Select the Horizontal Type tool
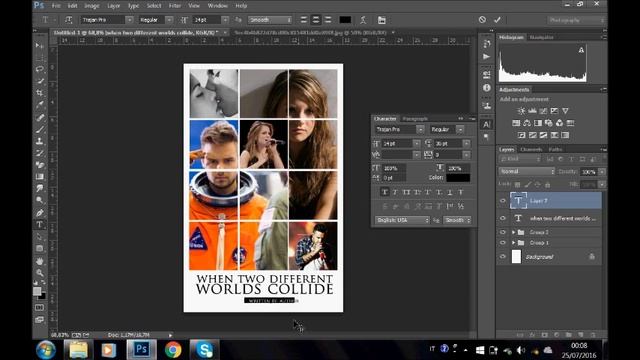This screenshot has height=360, width=640. click(39, 224)
